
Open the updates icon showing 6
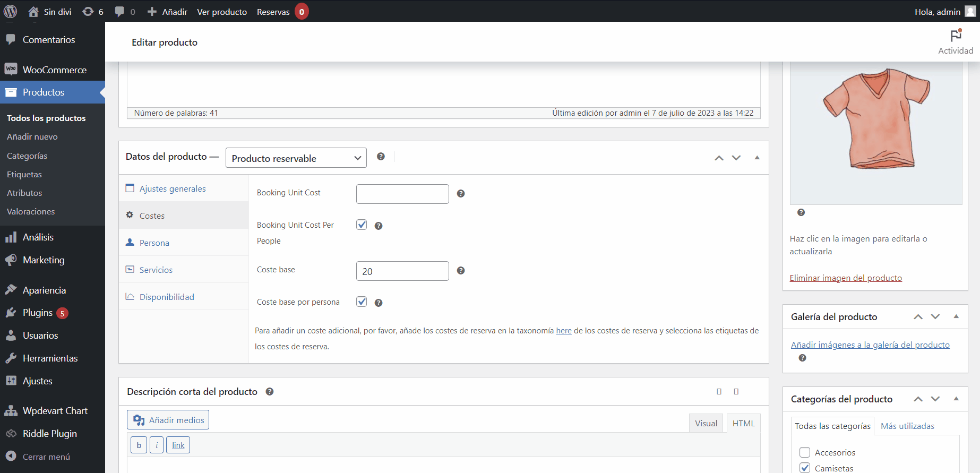(x=92, y=12)
